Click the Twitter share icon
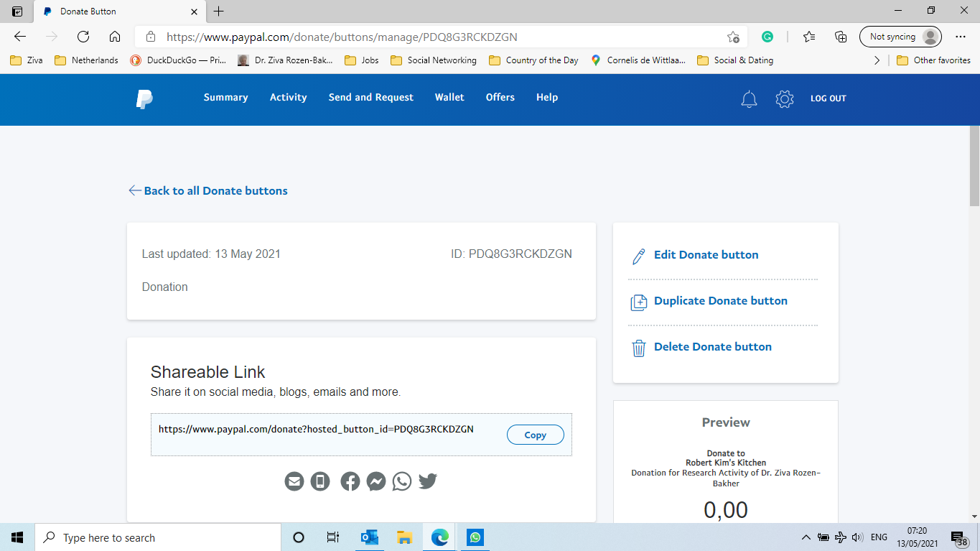980x551 pixels. point(427,481)
